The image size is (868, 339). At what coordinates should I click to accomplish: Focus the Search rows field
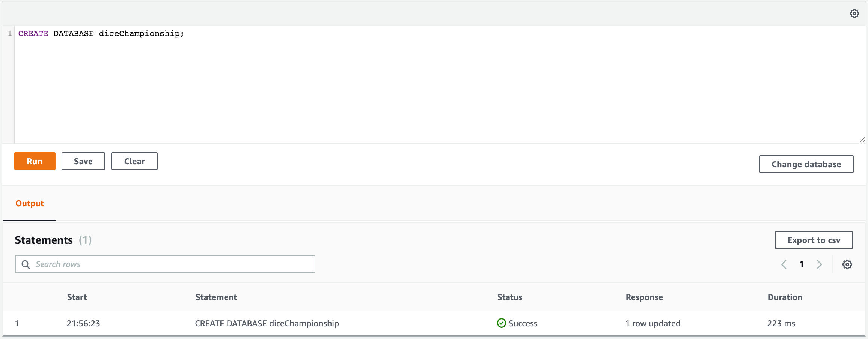click(x=173, y=264)
